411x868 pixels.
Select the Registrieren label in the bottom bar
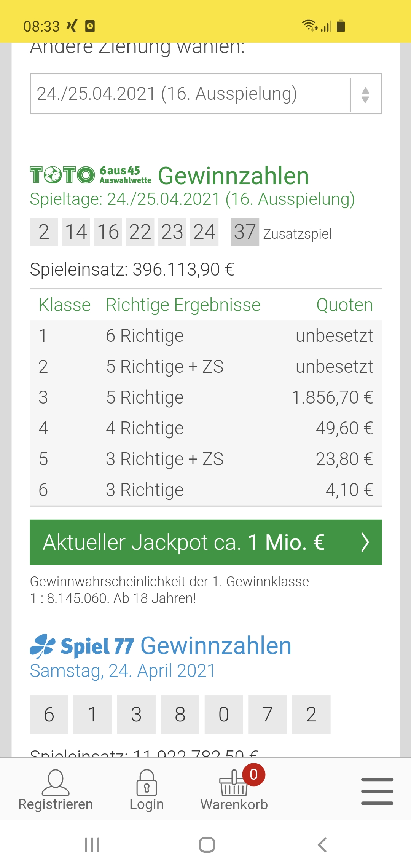click(x=56, y=804)
